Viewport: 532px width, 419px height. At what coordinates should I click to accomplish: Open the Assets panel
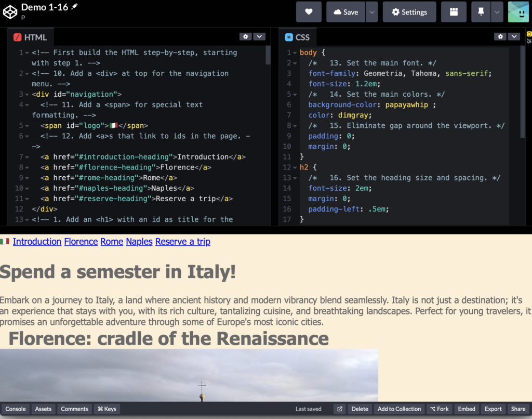[43, 409]
